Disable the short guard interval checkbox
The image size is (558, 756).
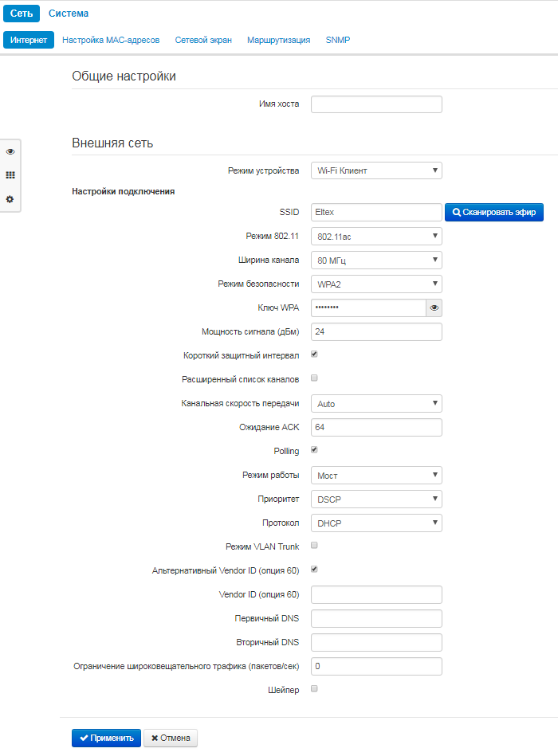click(x=314, y=354)
